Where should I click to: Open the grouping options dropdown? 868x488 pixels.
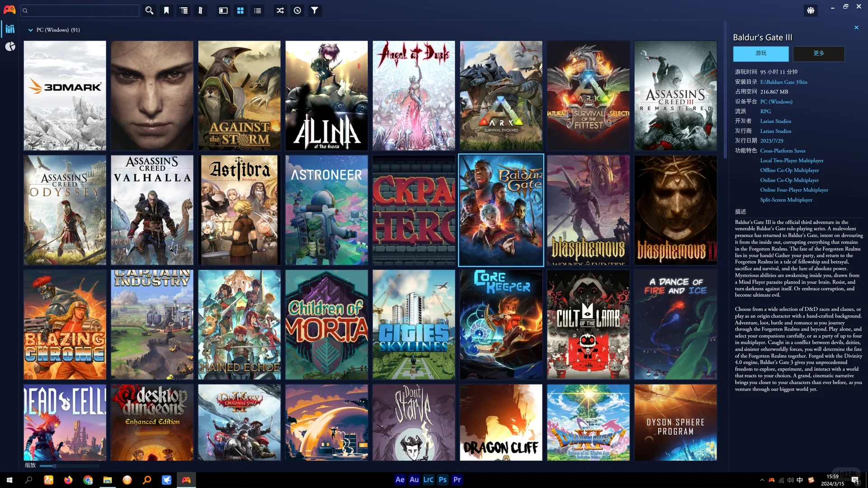tap(184, 10)
